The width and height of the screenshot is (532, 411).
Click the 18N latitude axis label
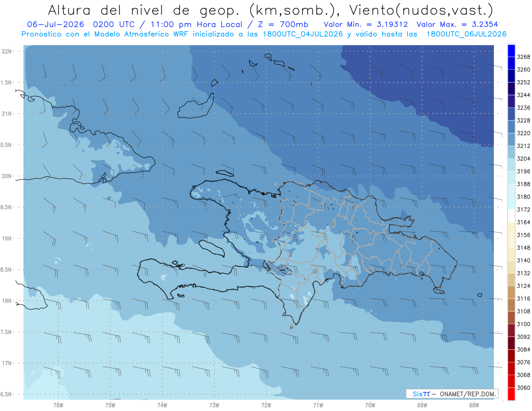[7, 301]
